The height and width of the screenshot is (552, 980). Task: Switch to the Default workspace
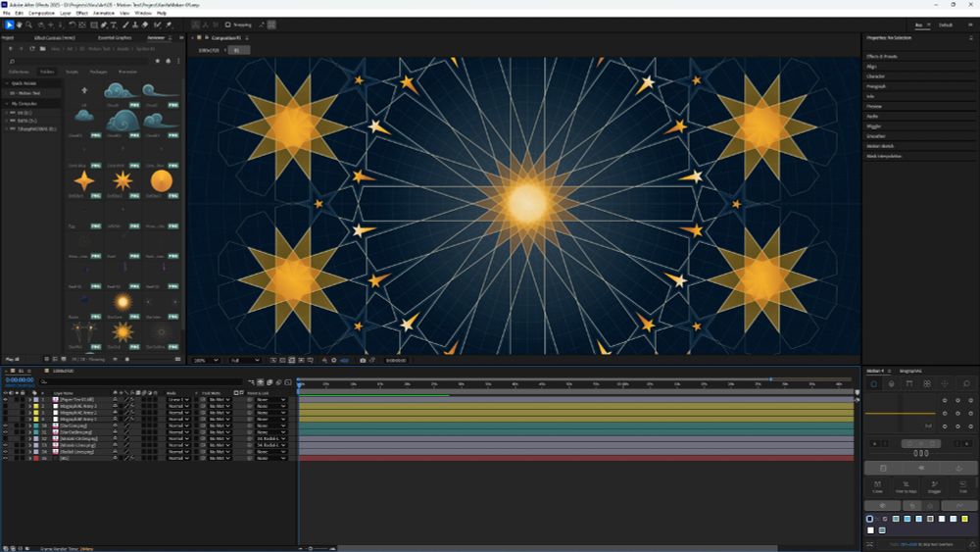point(946,25)
